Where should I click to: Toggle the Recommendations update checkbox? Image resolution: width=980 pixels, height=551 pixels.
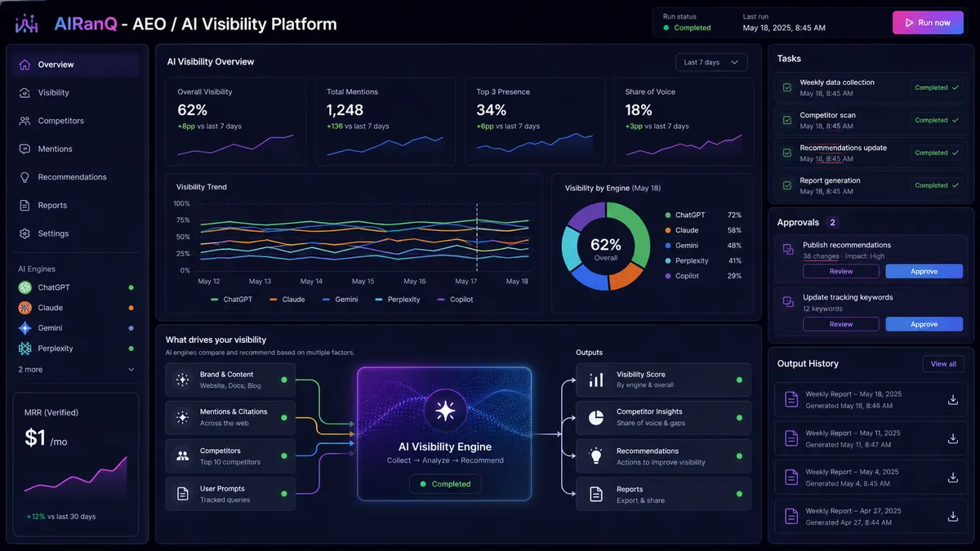pos(787,153)
